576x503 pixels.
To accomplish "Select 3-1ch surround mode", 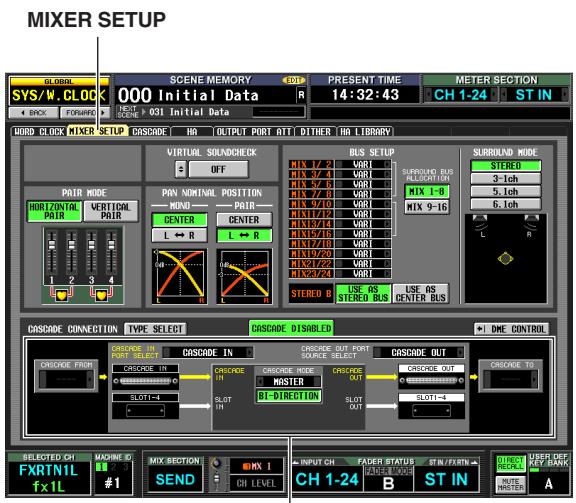I will click(x=505, y=179).
